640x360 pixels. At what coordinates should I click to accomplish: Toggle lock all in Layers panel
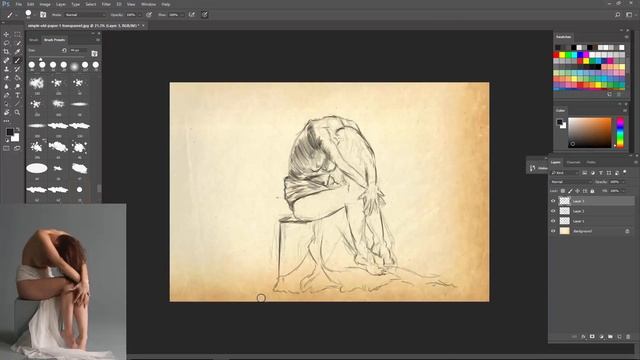(592, 191)
